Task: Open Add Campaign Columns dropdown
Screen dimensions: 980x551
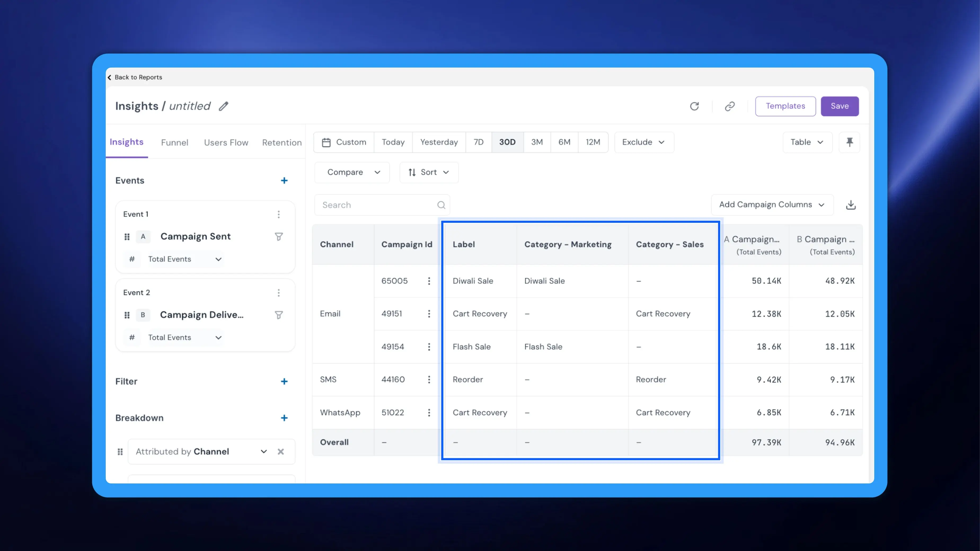Action: pos(772,205)
